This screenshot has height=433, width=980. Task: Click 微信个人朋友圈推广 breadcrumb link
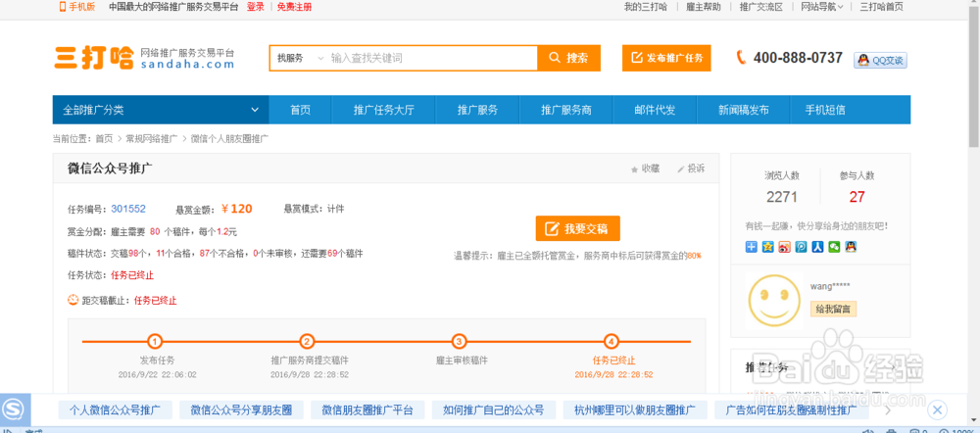(229, 139)
